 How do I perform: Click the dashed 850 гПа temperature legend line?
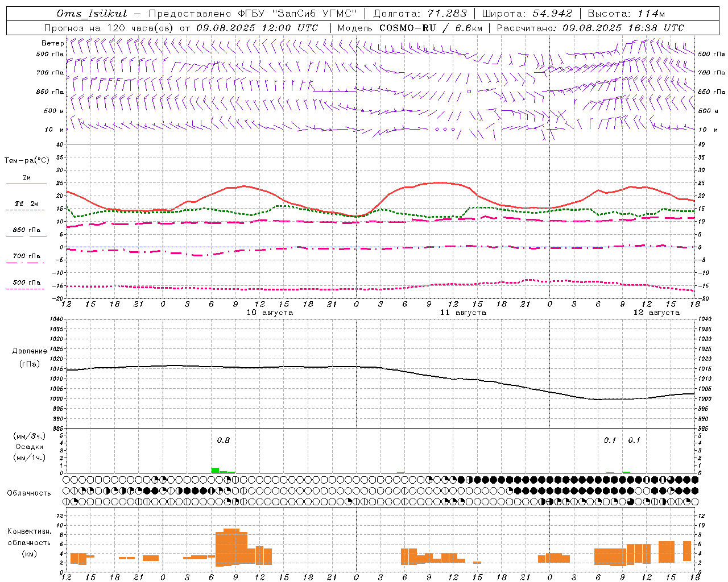coord(26,236)
